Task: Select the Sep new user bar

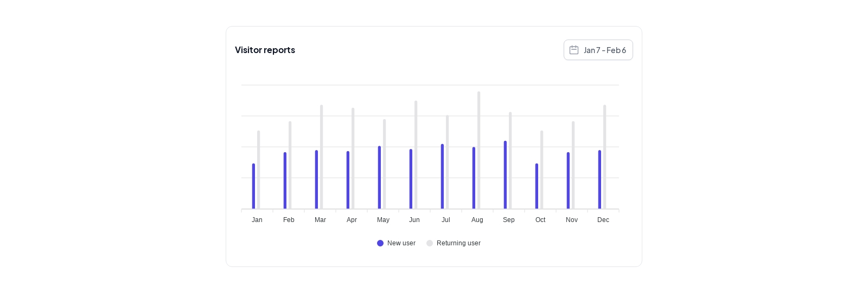Action: [505, 175]
